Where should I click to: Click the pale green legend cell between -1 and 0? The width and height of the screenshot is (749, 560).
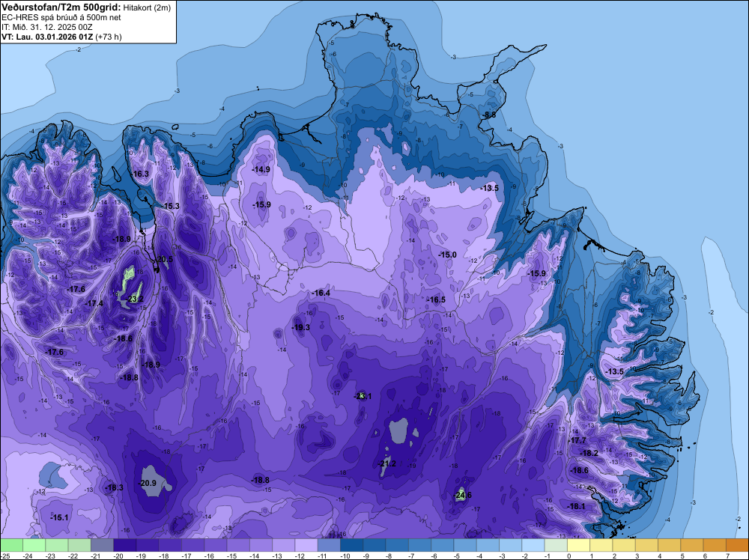point(556,545)
